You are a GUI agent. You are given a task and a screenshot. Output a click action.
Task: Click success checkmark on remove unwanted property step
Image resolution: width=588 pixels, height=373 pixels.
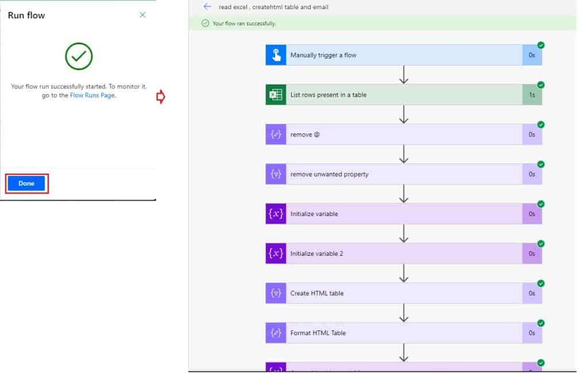(x=541, y=164)
